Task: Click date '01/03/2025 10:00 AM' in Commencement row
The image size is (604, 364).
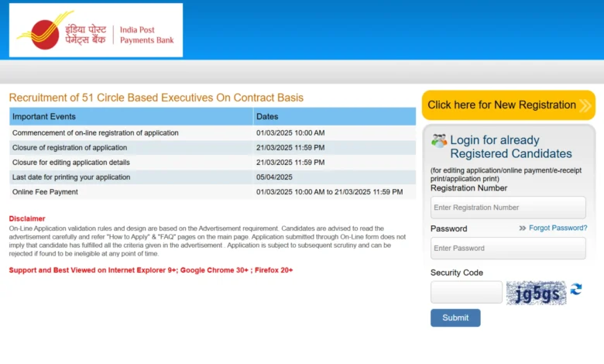Action: click(x=290, y=133)
